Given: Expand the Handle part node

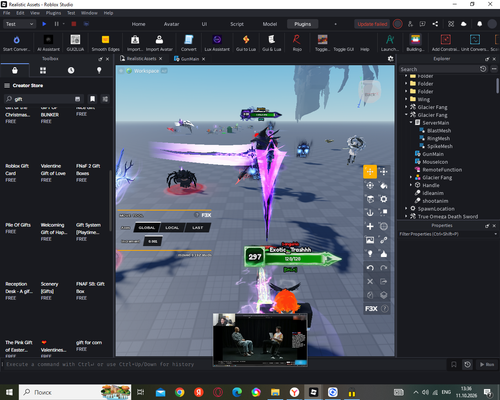Looking at the screenshot, I should [x=411, y=185].
